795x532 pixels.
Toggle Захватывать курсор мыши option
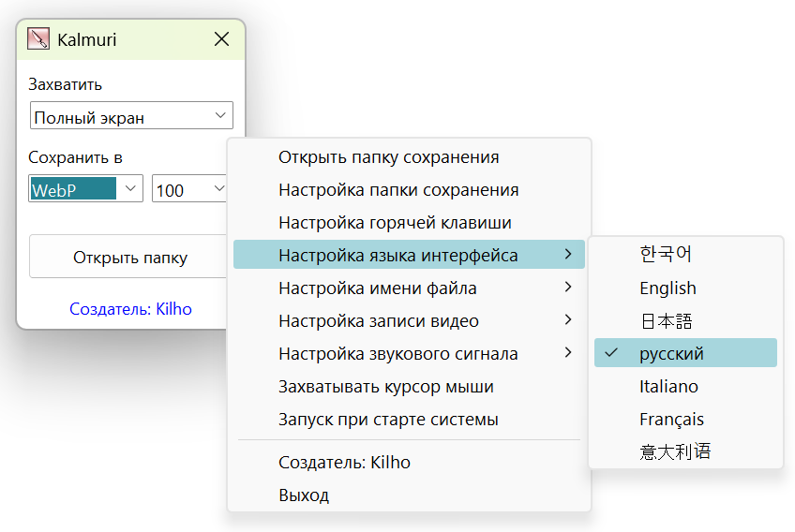click(409, 386)
